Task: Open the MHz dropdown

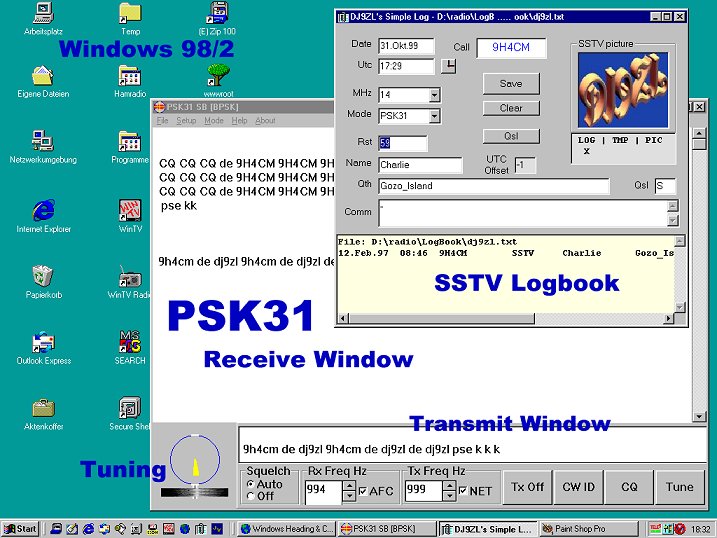Action: click(x=434, y=95)
